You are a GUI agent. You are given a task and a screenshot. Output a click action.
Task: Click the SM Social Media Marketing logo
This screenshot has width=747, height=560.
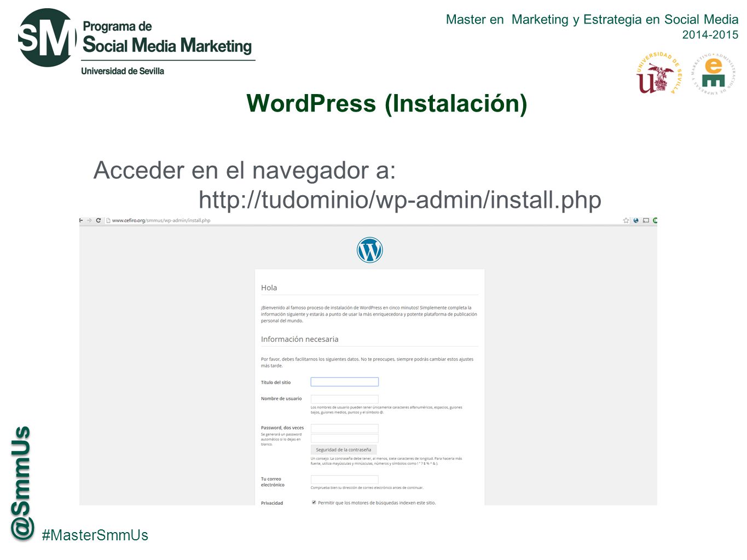(x=136, y=42)
